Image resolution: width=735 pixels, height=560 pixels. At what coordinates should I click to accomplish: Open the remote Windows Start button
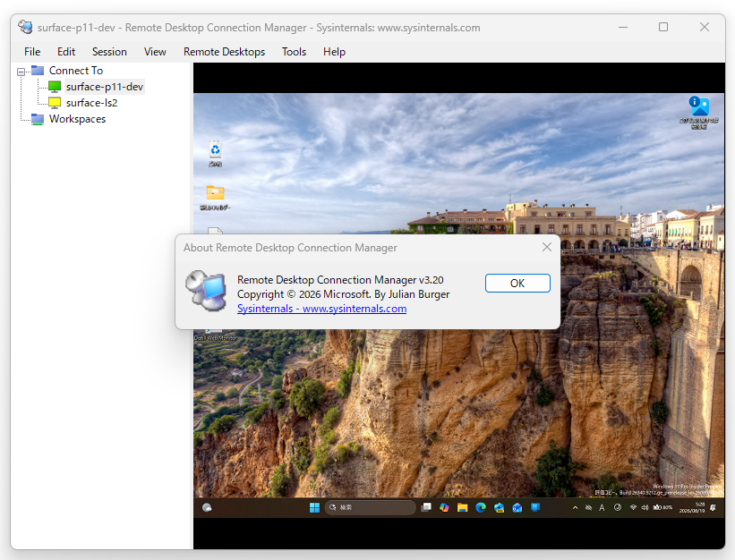coord(314,507)
